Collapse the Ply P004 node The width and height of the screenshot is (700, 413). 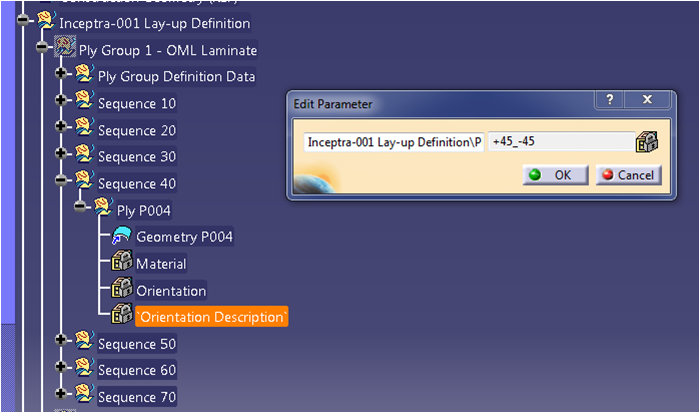81,209
